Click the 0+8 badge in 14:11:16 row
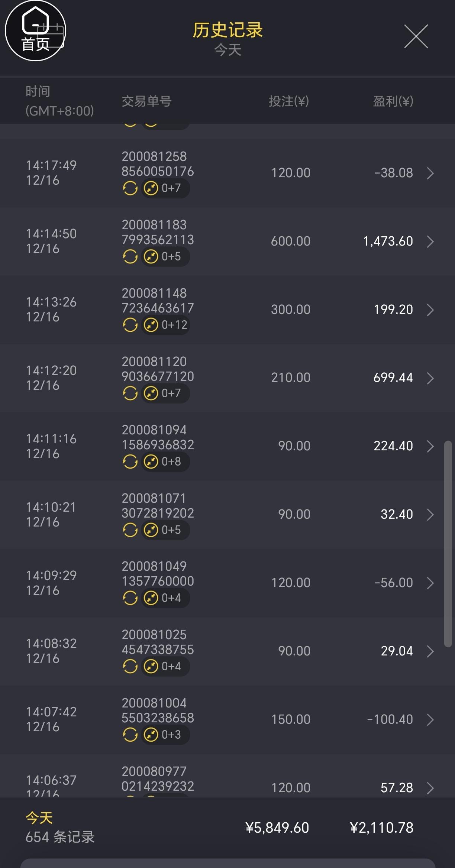Image resolution: width=455 pixels, height=868 pixels. point(165,462)
